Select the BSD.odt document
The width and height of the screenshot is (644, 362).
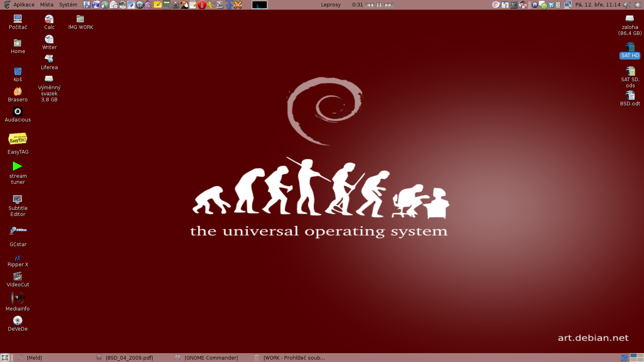(630, 99)
